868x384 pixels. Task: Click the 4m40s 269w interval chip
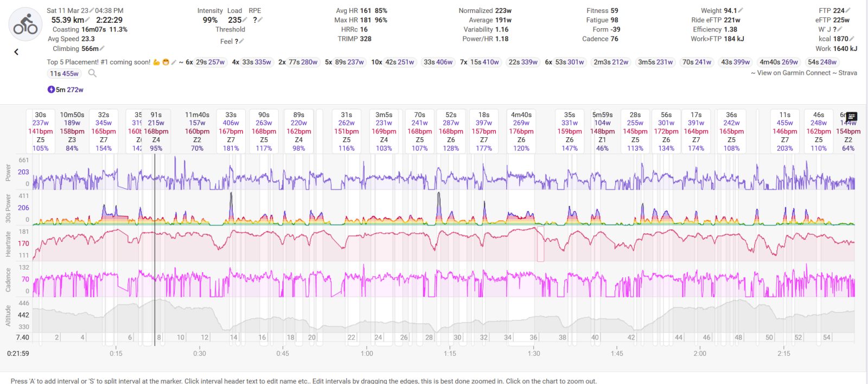(x=778, y=62)
